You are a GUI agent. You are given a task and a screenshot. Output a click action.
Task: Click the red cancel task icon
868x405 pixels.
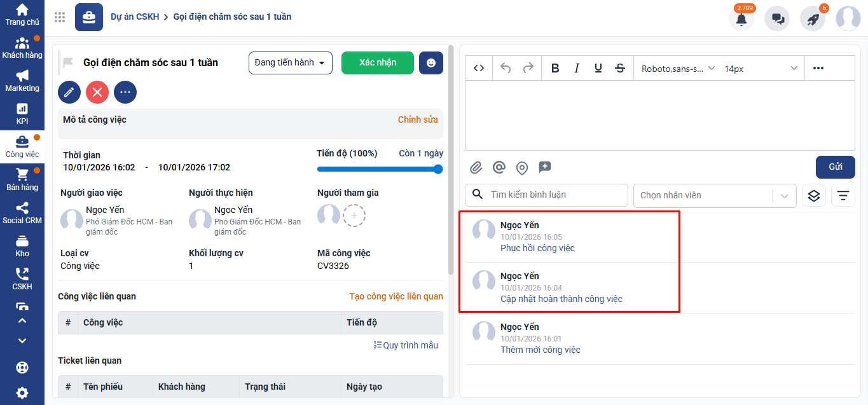[x=97, y=92]
